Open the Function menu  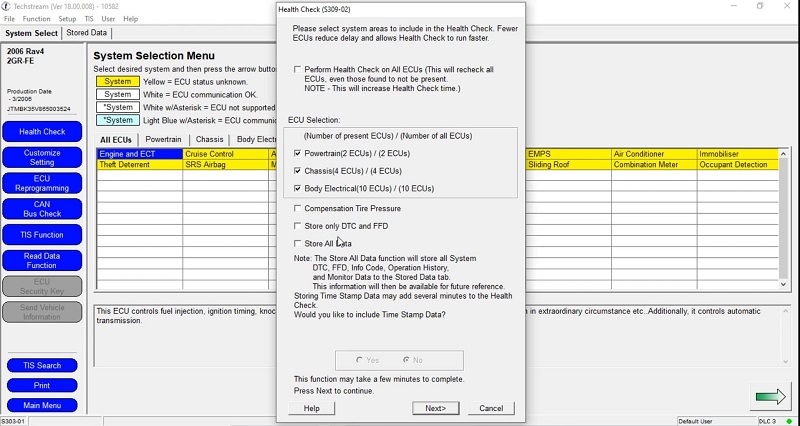click(36, 19)
